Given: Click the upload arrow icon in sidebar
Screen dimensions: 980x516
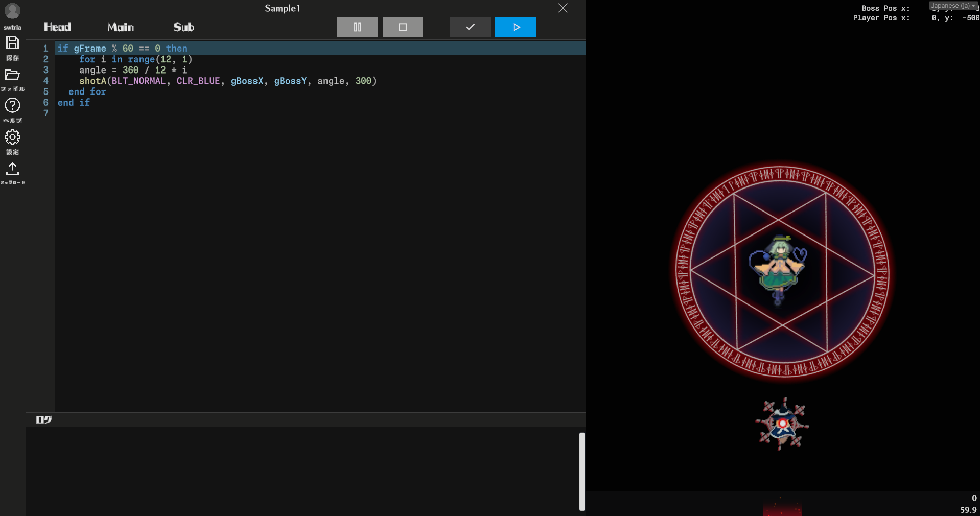Looking at the screenshot, I should coord(12,168).
